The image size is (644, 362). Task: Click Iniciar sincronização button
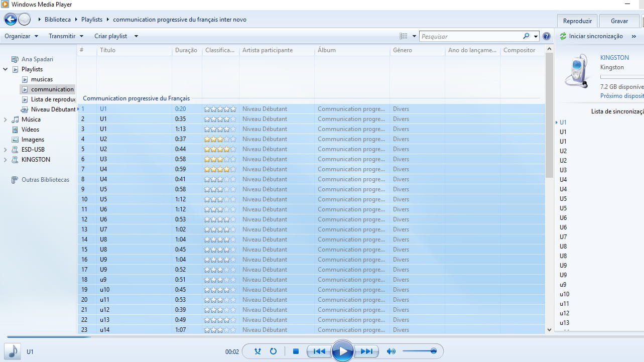[x=591, y=36]
